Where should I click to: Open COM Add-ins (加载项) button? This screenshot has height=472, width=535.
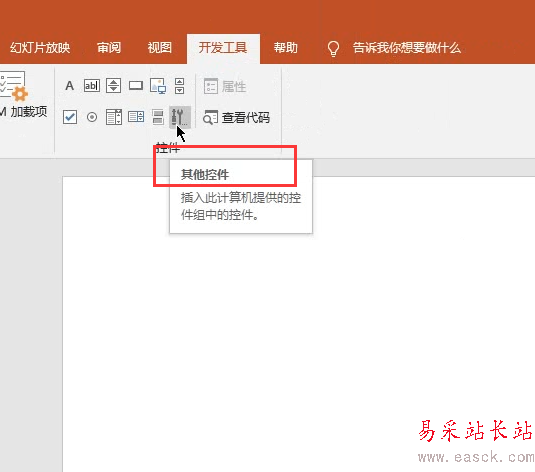click(x=24, y=95)
